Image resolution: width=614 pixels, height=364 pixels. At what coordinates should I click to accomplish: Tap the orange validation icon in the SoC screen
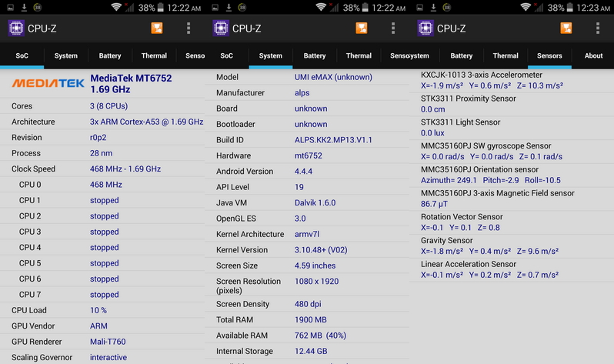[x=157, y=28]
